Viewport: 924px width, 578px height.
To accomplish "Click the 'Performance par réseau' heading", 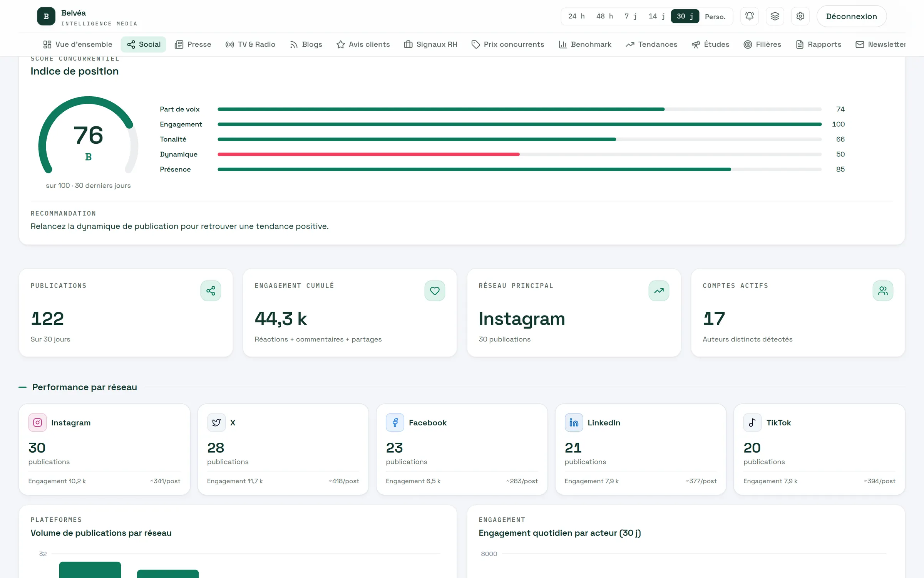I will (x=85, y=387).
